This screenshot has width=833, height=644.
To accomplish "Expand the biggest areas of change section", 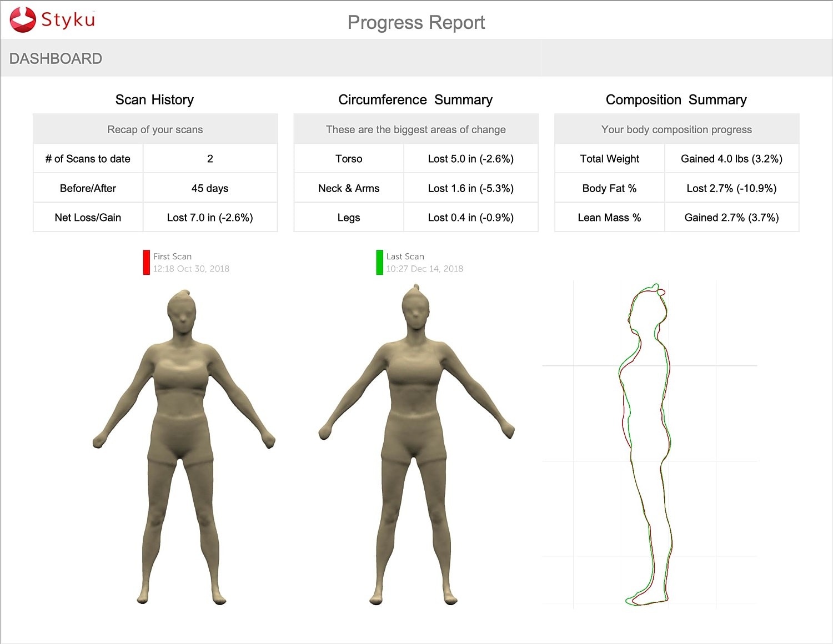I will (416, 129).
